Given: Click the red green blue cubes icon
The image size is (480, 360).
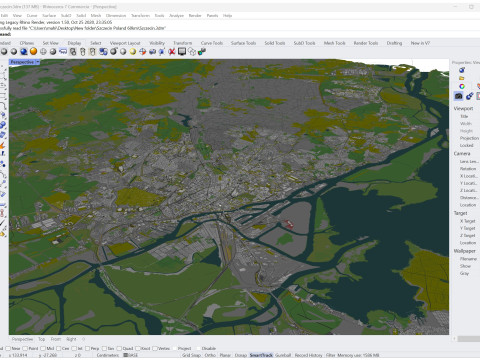Looking at the screenshot, I should click(x=202, y=51).
